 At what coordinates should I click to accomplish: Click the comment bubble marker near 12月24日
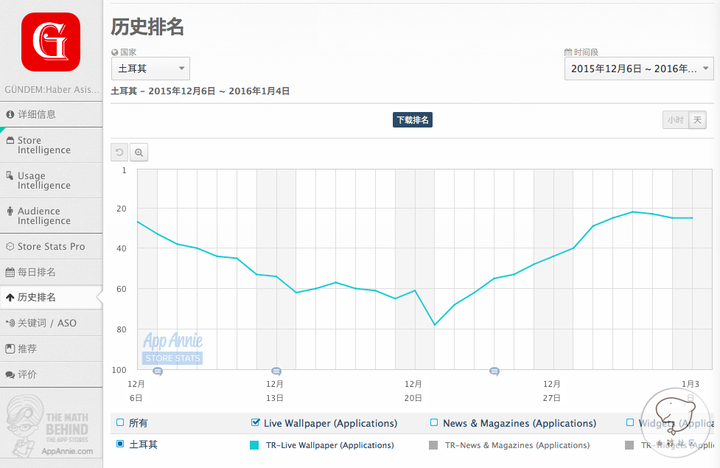click(494, 371)
